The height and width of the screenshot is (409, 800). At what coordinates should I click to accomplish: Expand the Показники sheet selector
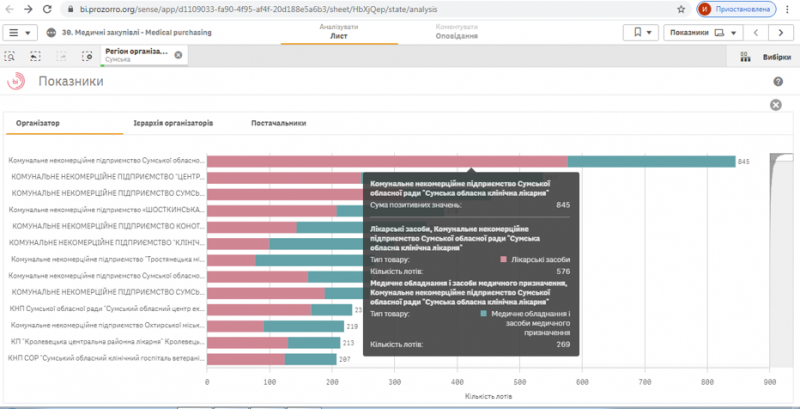702,33
